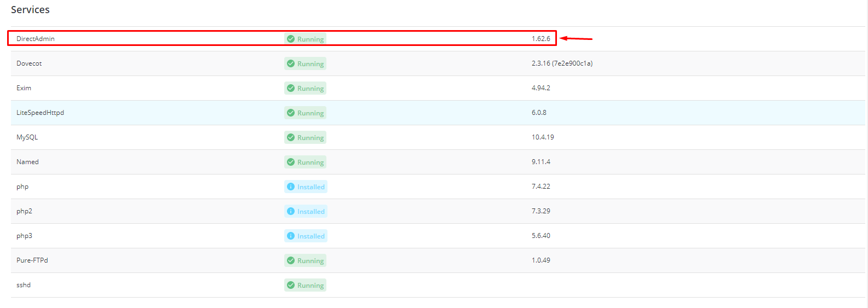Select the Named service name
Image resolution: width=868 pixels, height=308 pixels.
pos(27,162)
